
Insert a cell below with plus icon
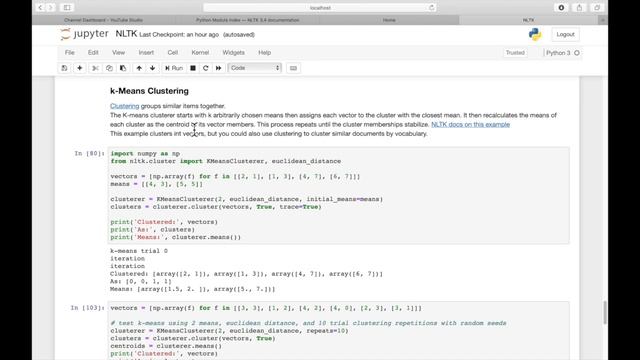tap(80, 68)
